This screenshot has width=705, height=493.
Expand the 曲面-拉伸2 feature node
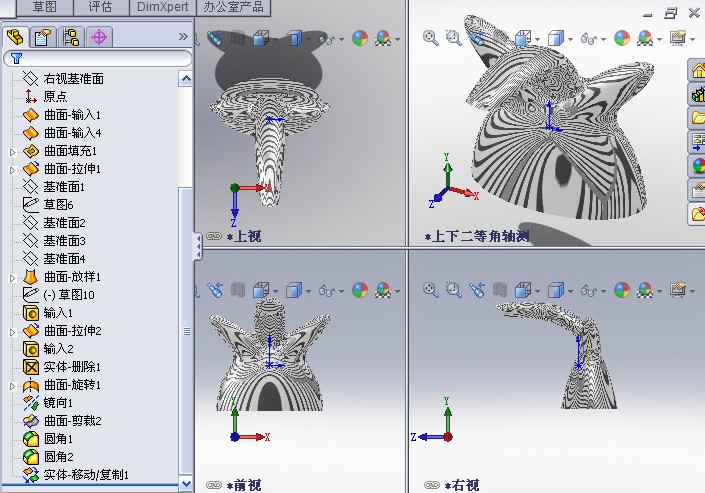(13, 332)
